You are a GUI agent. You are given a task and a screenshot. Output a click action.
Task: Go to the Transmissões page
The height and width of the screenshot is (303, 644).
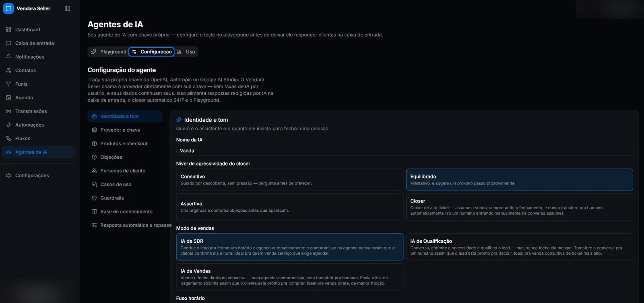click(x=39, y=111)
